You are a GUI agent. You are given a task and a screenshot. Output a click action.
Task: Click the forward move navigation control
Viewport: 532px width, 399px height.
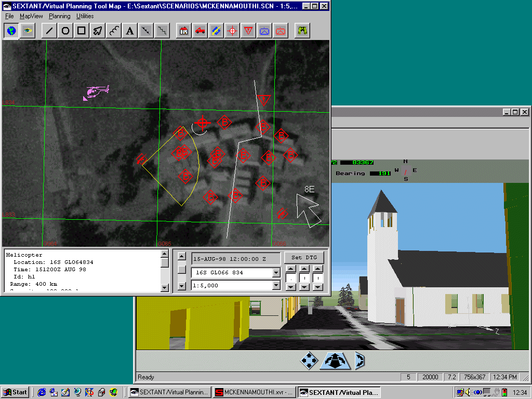335,361
